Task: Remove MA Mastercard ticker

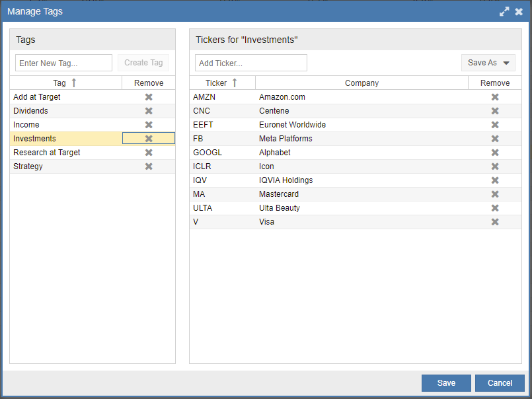Action: point(495,194)
